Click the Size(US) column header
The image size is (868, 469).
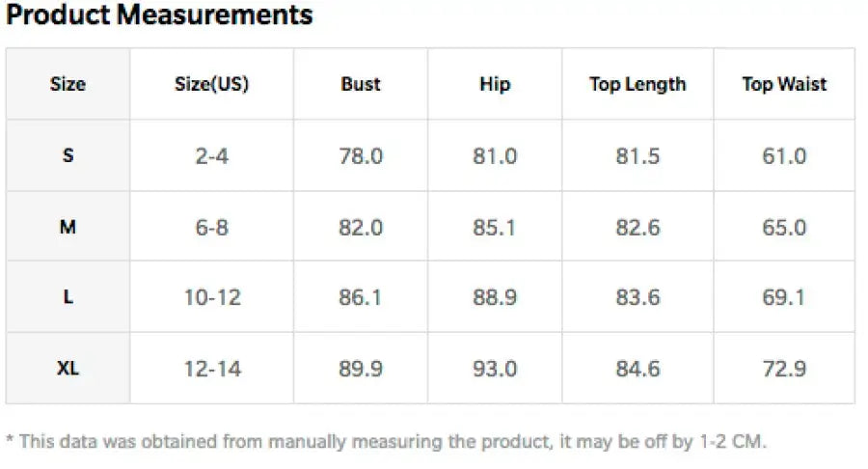(212, 84)
